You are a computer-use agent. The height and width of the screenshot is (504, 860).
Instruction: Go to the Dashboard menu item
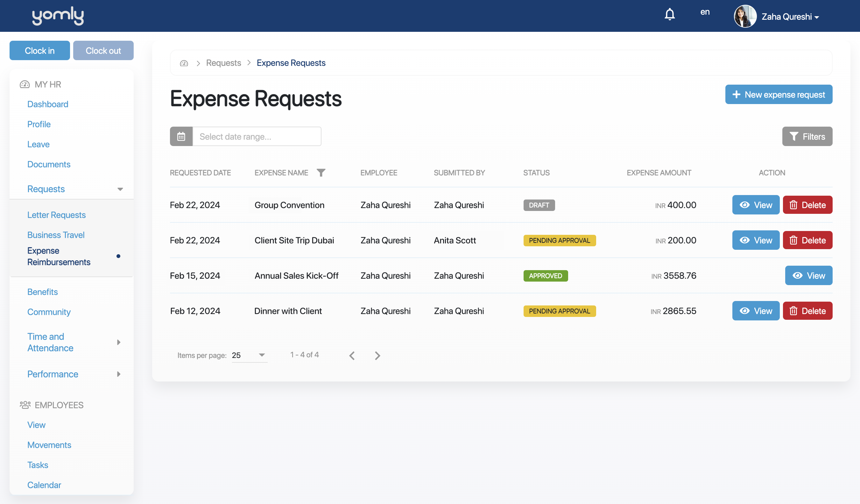48,104
